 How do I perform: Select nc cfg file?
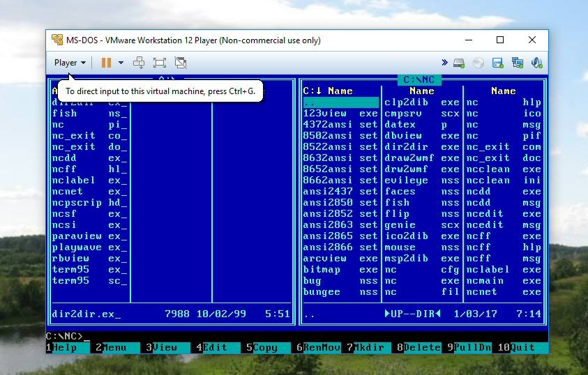click(422, 270)
